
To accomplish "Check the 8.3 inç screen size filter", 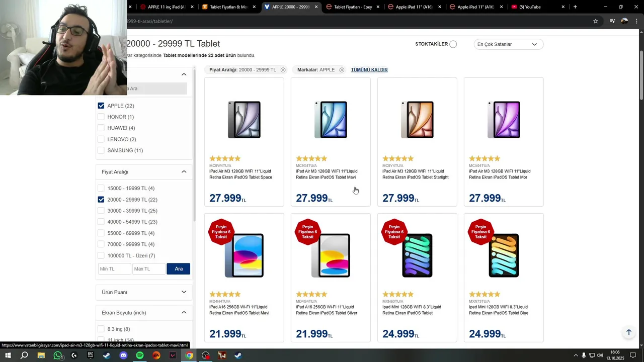I will click(x=101, y=329).
